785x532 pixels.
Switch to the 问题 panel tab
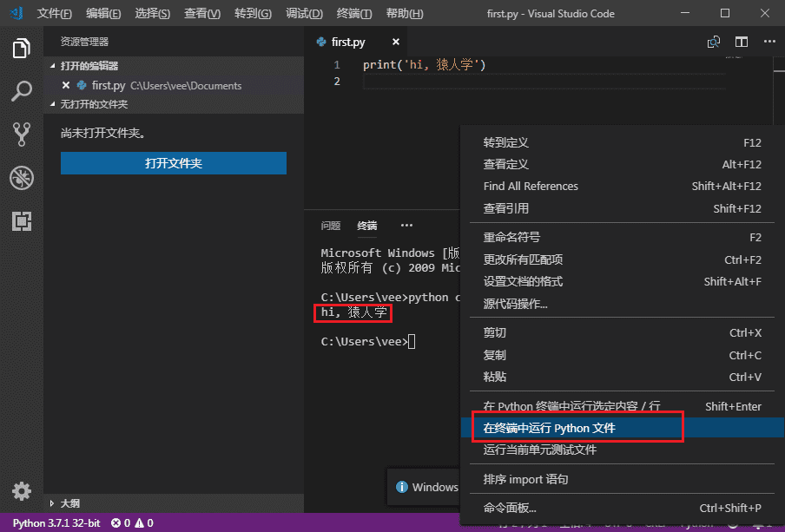(330, 226)
